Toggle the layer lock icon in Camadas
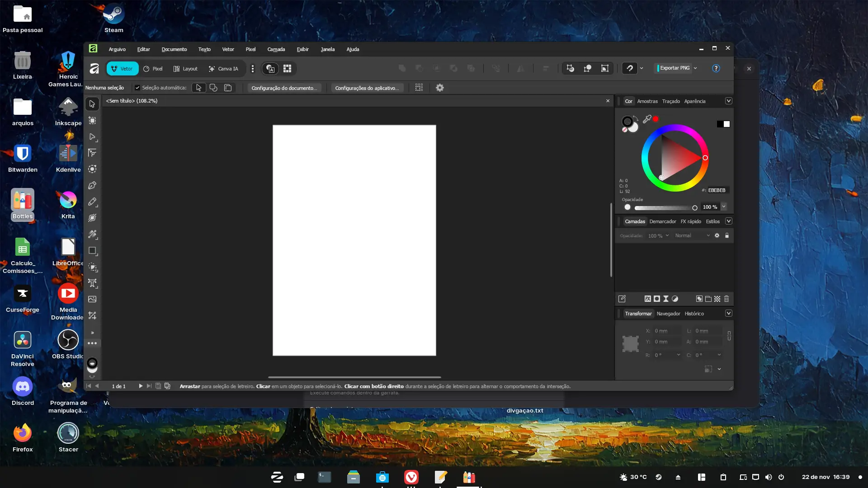Screen dimensions: 868x488 coord(727,235)
